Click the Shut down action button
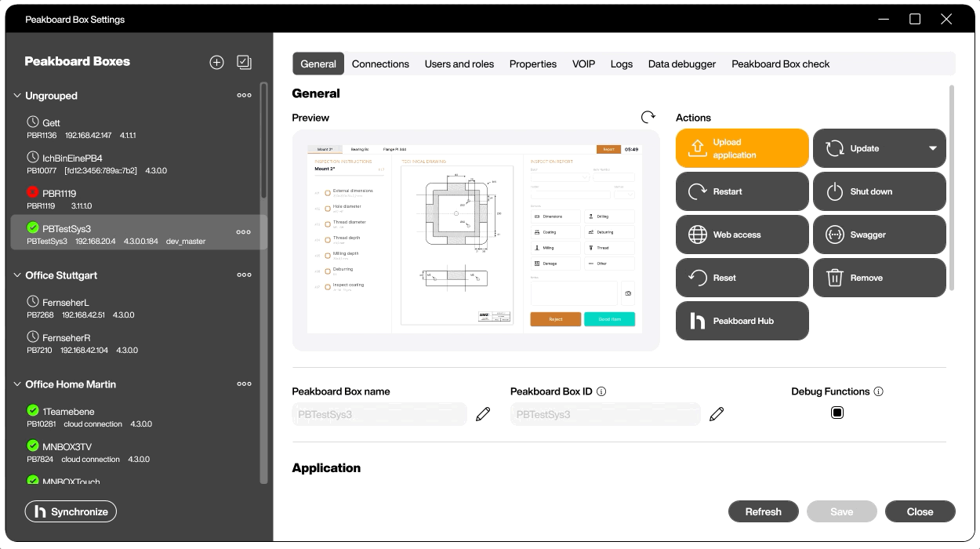Image resolution: width=980 pixels, height=549 pixels. [879, 191]
